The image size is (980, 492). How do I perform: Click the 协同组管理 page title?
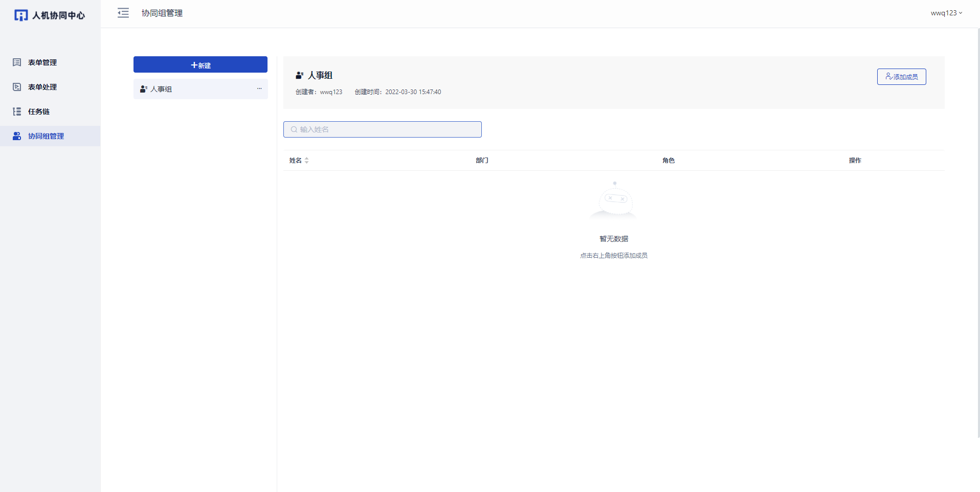click(x=162, y=13)
